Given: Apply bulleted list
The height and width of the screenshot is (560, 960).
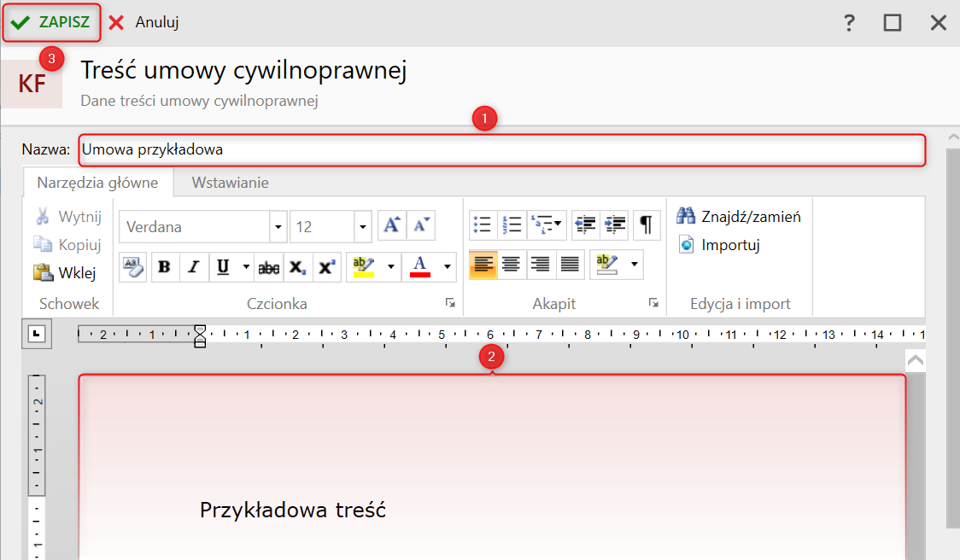Looking at the screenshot, I should 483,225.
